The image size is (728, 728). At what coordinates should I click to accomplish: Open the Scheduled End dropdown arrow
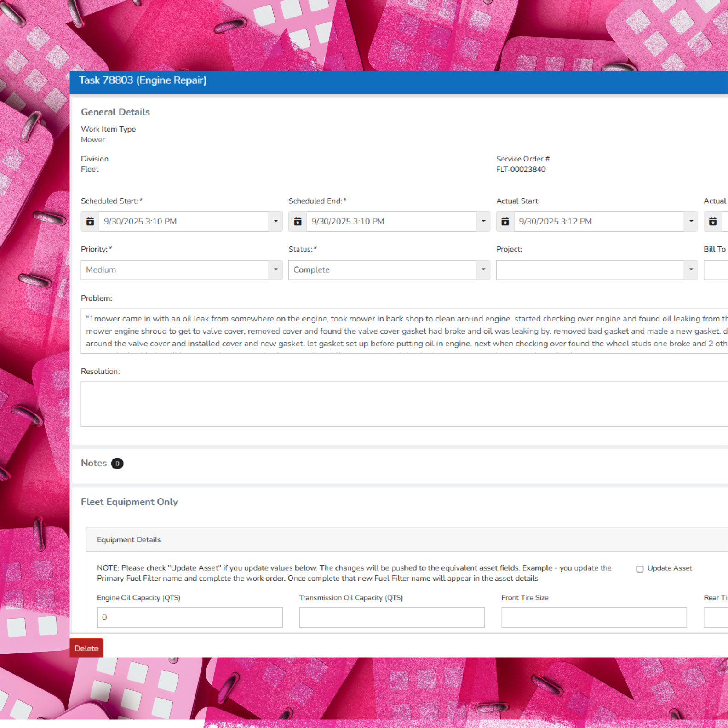coord(483,222)
